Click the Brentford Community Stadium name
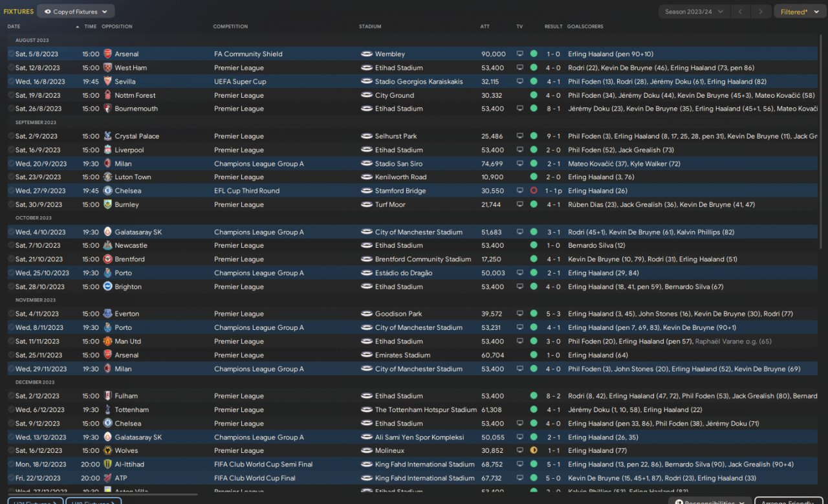This screenshot has height=504, width=828. 423,259
